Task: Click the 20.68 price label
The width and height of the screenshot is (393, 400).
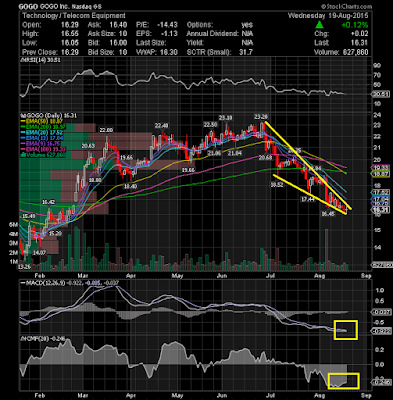Action: point(266,157)
